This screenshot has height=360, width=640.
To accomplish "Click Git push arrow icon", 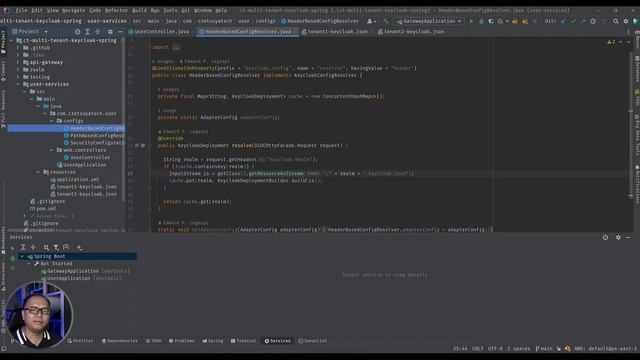I will pos(583,21).
